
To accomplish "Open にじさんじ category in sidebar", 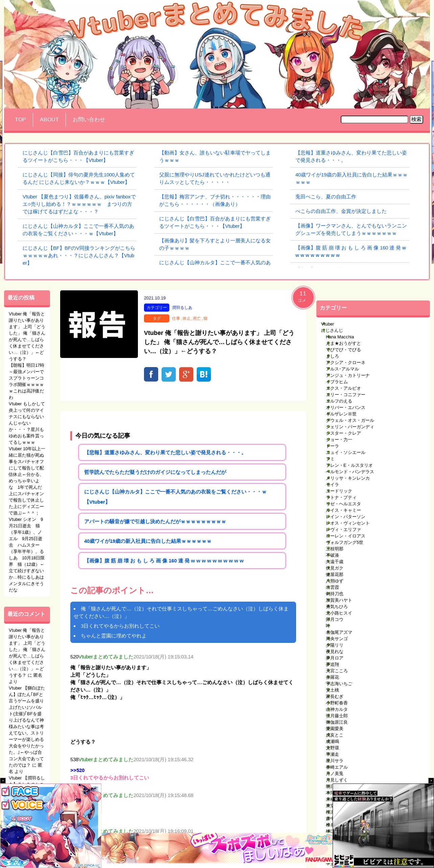I will coord(332,330).
